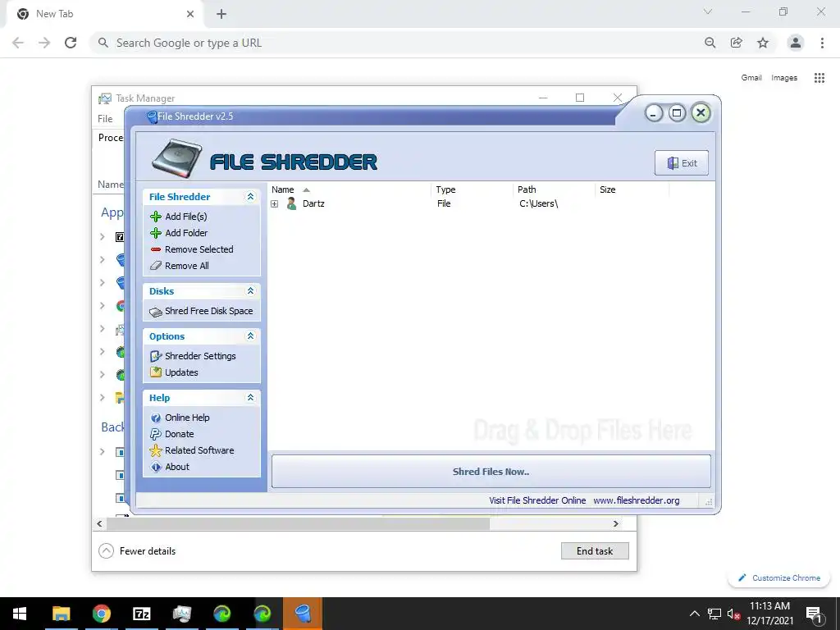The height and width of the screenshot is (630, 840).
Task: Open the File menu in Task Manager
Action: tap(105, 119)
